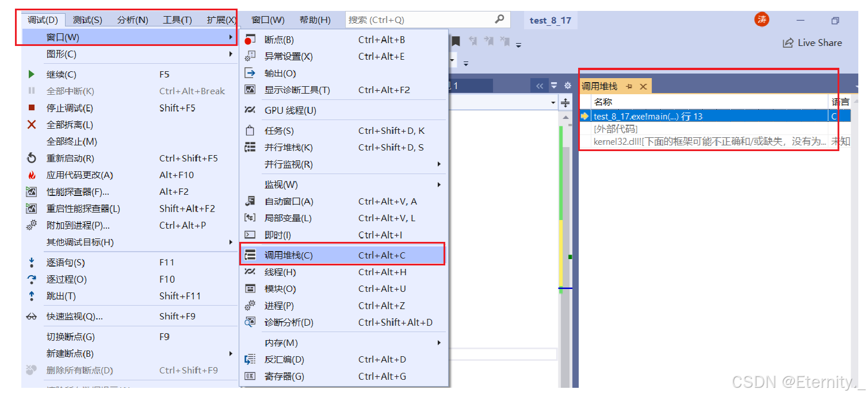Click the search magnifier icon
This screenshot has height=397, width=868.
pyautogui.click(x=500, y=20)
